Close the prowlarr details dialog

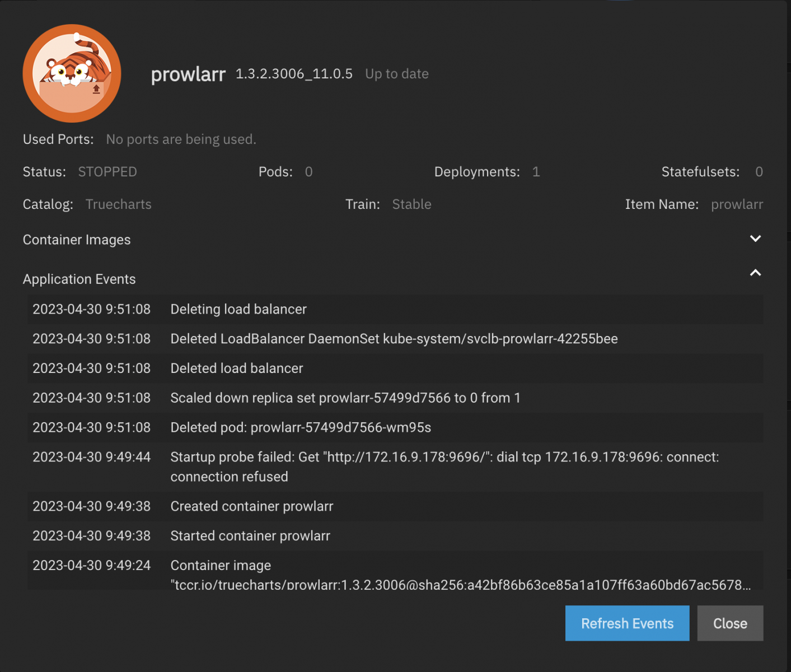coord(730,623)
